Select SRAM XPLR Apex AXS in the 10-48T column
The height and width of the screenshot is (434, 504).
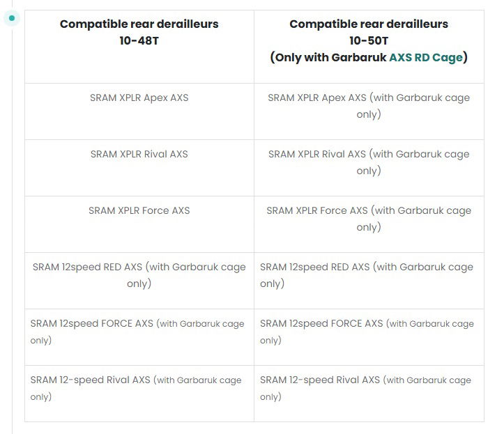point(139,98)
